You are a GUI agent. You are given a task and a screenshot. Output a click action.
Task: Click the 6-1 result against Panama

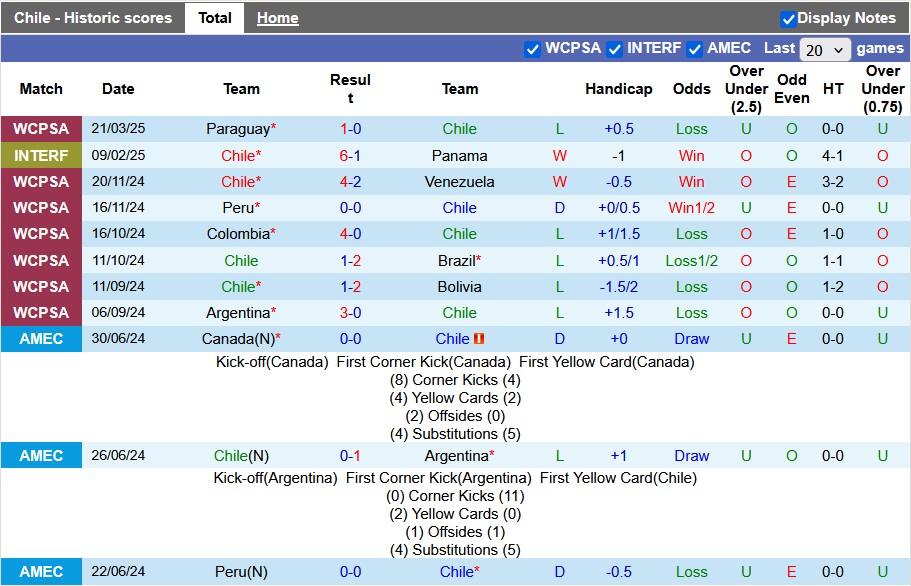click(350, 156)
